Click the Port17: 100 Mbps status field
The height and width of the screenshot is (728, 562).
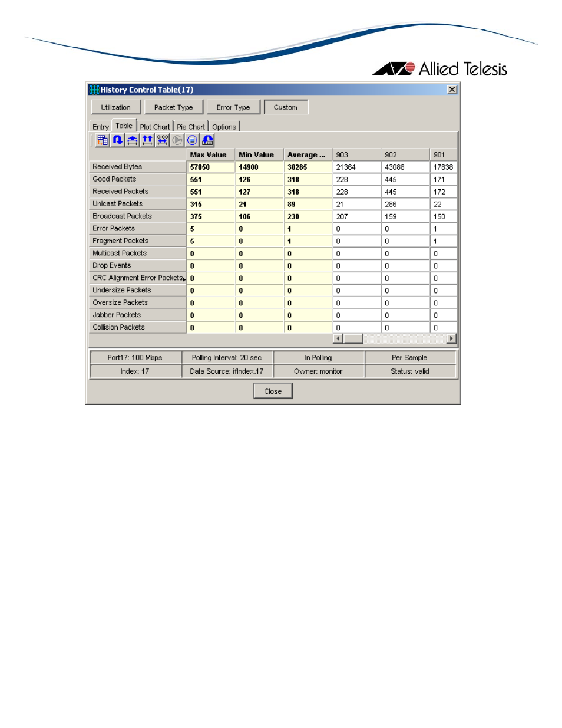135,358
